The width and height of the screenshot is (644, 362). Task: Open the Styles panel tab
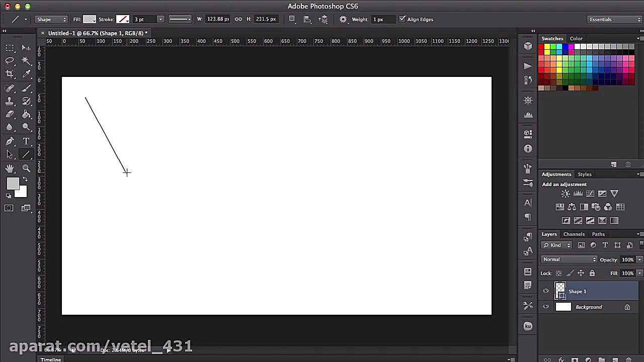(584, 174)
